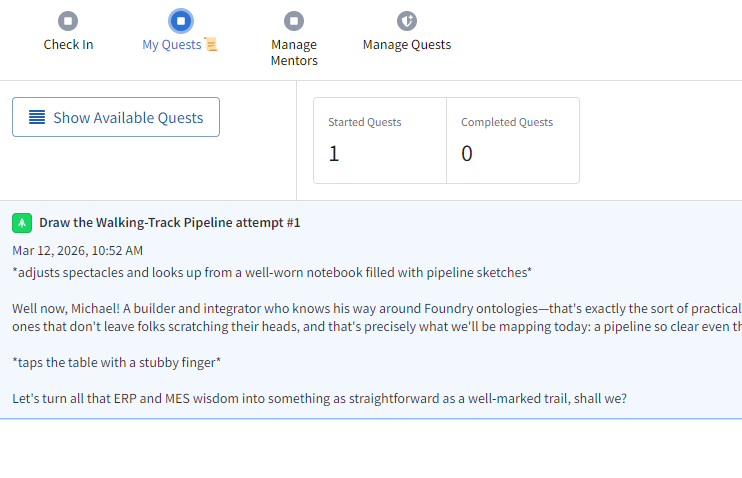The image size is (742, 478).
Task: Click the active My Quests circle icon
Action: pyautogui.click(x=180, y=21)
